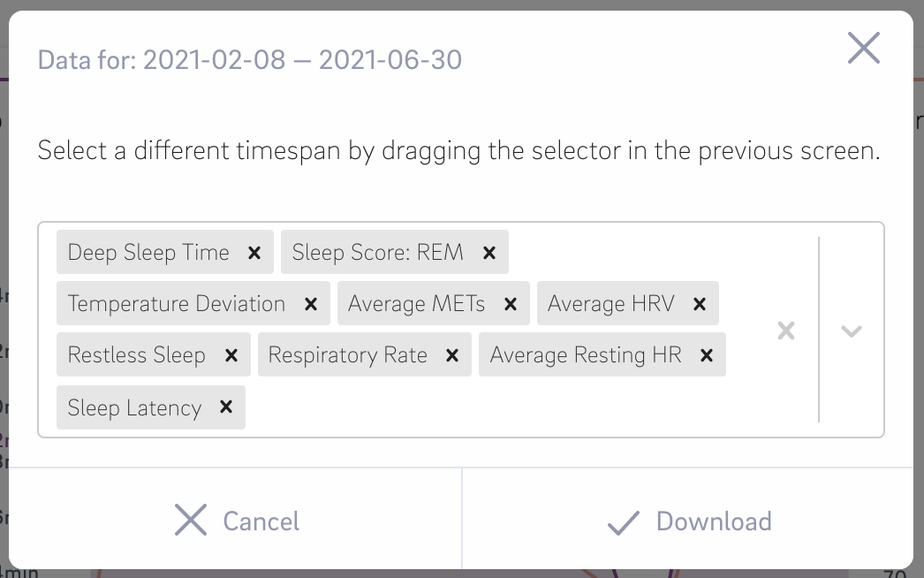924x578 pixels.
Task: Remove the Deep Sleep Time tag
Action: 254,253
